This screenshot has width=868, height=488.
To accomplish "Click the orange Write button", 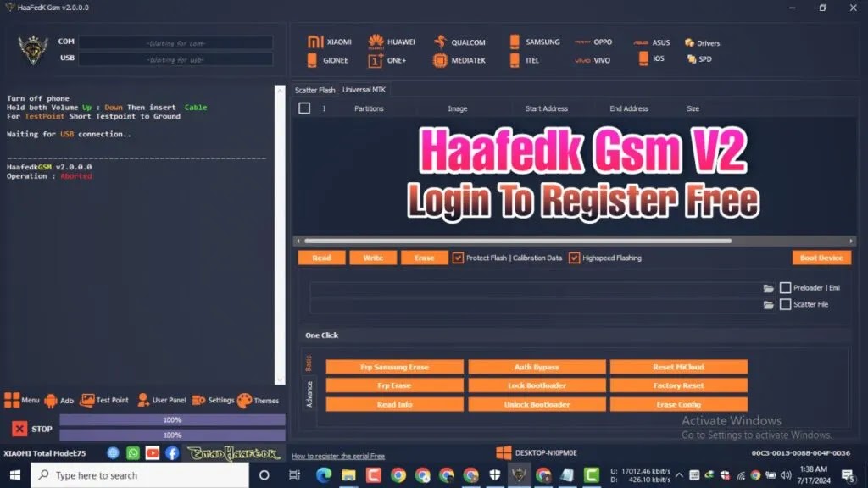I will [x=373, y=258].
